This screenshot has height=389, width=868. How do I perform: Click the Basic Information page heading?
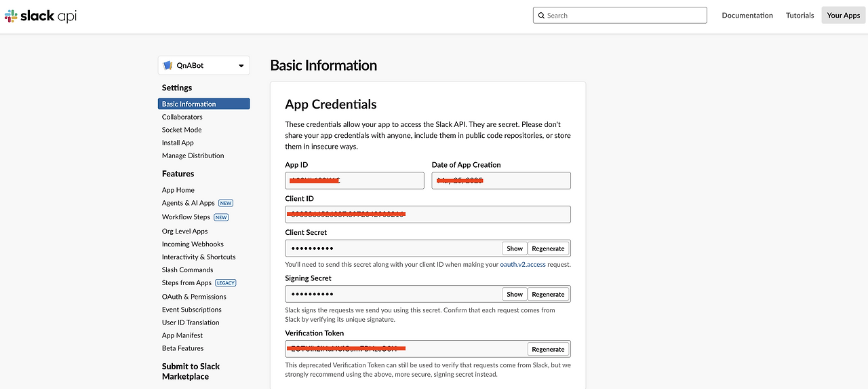323,65
